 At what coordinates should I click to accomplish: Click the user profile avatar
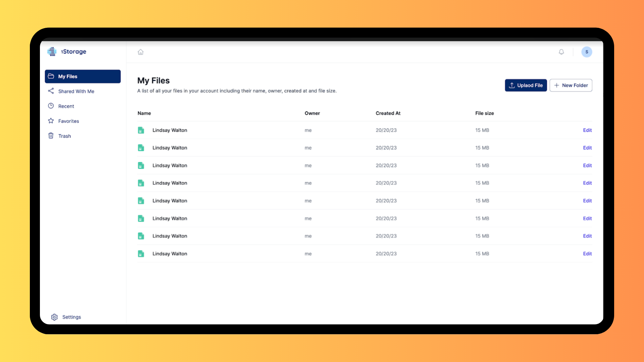click(587, 52)
